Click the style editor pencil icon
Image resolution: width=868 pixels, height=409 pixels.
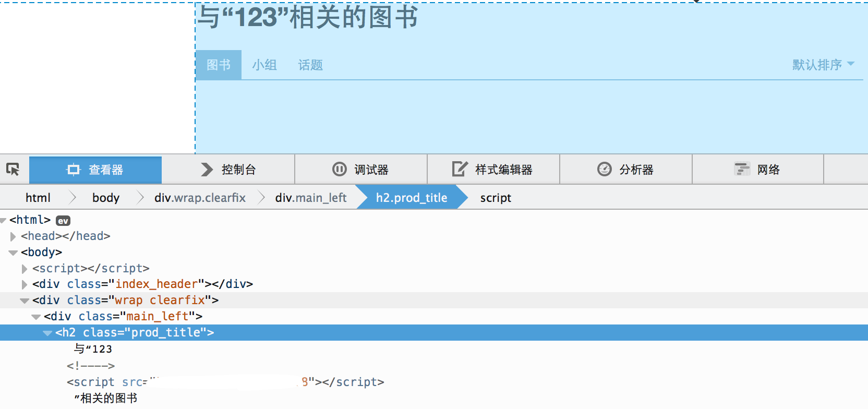click(460, 169)
